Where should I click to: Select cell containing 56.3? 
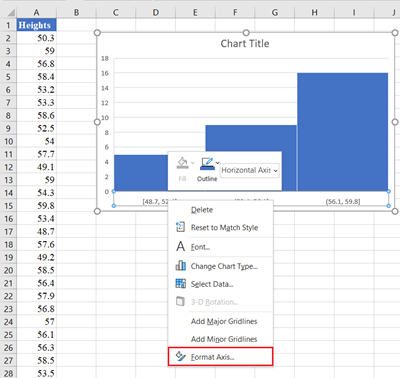36,348
